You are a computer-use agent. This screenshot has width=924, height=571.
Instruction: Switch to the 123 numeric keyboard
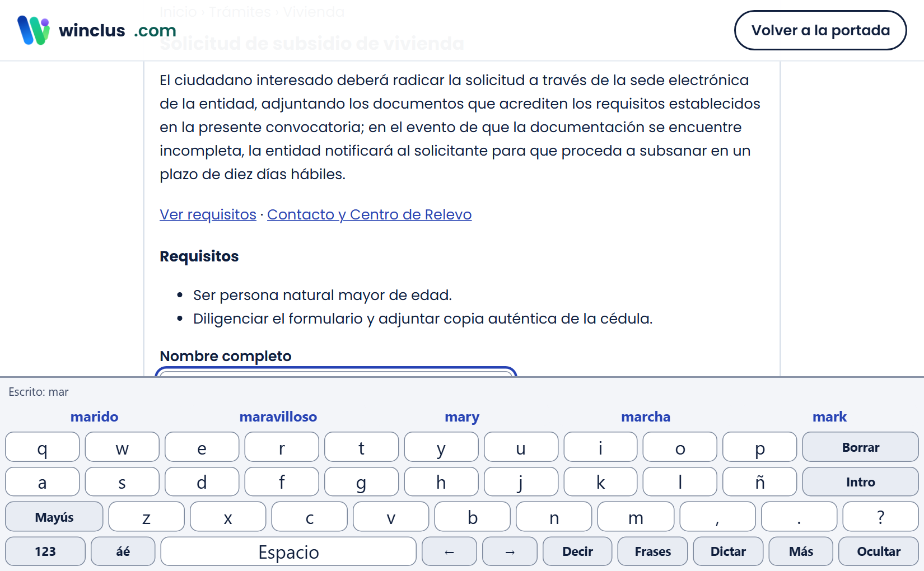45,551
